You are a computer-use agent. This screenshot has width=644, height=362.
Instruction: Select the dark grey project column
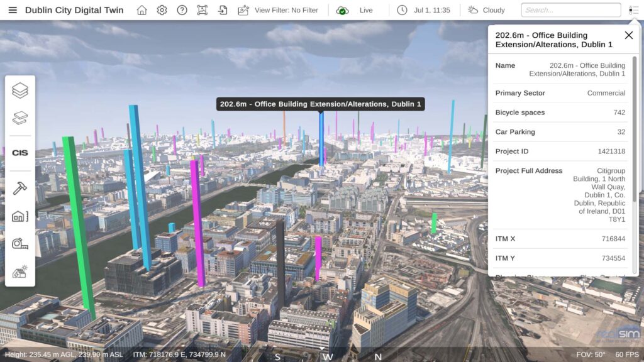pos(280,263)
